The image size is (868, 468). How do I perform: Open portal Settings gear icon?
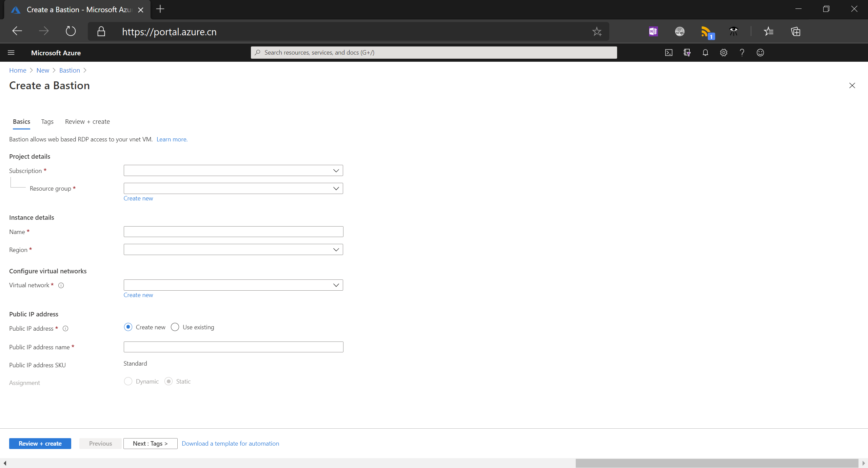click(x=724, y=53)
